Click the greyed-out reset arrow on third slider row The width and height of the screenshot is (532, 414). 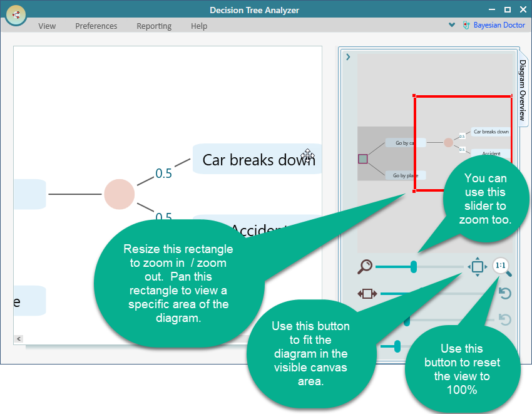pos(504,319)
